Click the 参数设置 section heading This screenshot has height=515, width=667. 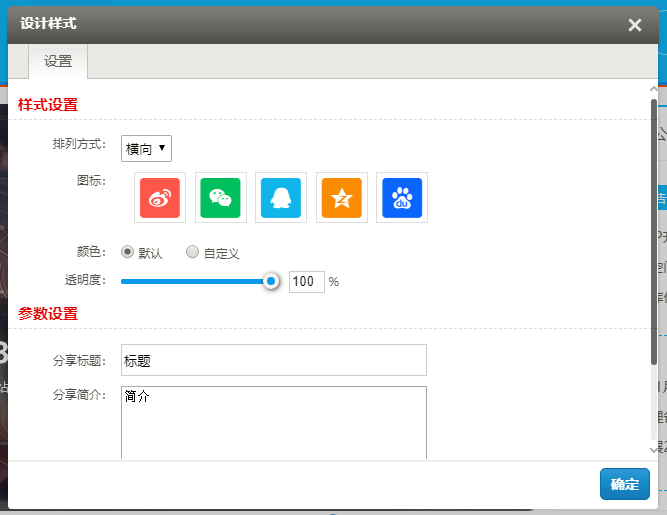point(48,313)
